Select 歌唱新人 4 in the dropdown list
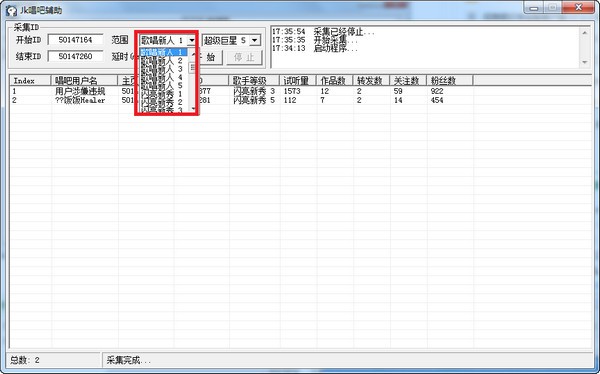 point(163,77)
